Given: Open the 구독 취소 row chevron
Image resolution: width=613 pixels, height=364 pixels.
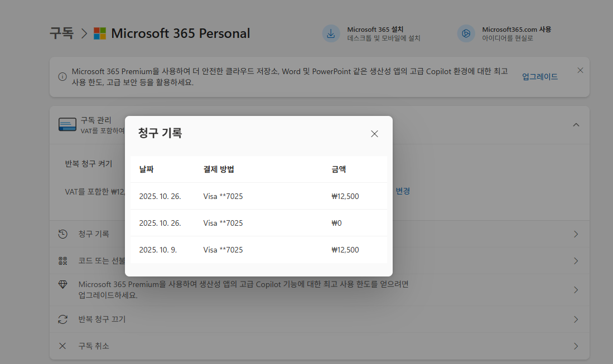Looking at the screenshot, I should coord(576,346).
